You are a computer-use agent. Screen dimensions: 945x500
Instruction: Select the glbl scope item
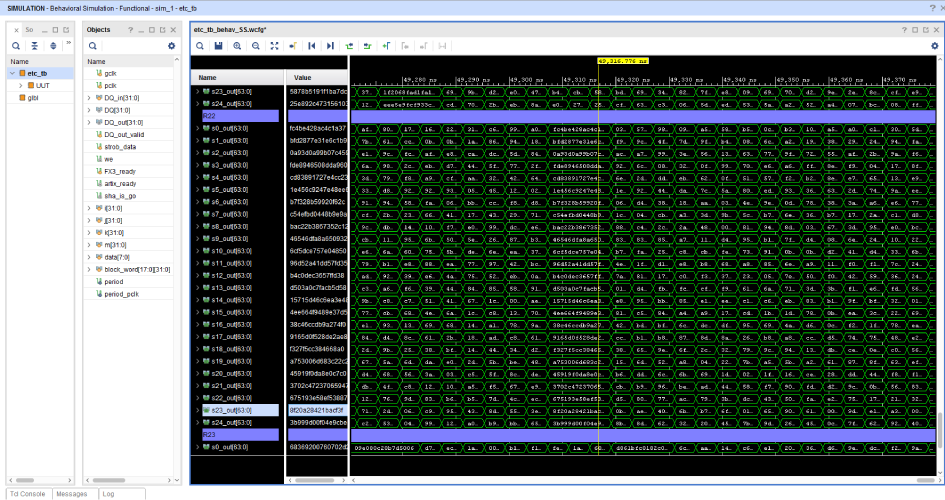(x=33, y=98)
